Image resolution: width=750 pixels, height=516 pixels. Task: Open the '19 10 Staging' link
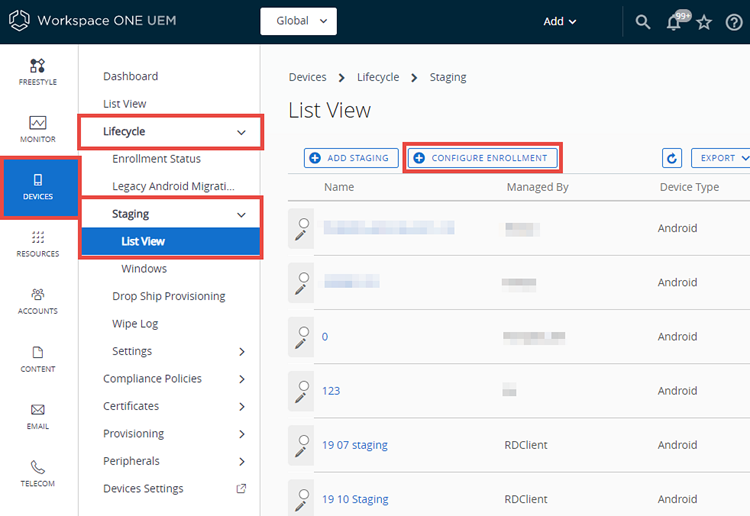click(x=355, y=499)
